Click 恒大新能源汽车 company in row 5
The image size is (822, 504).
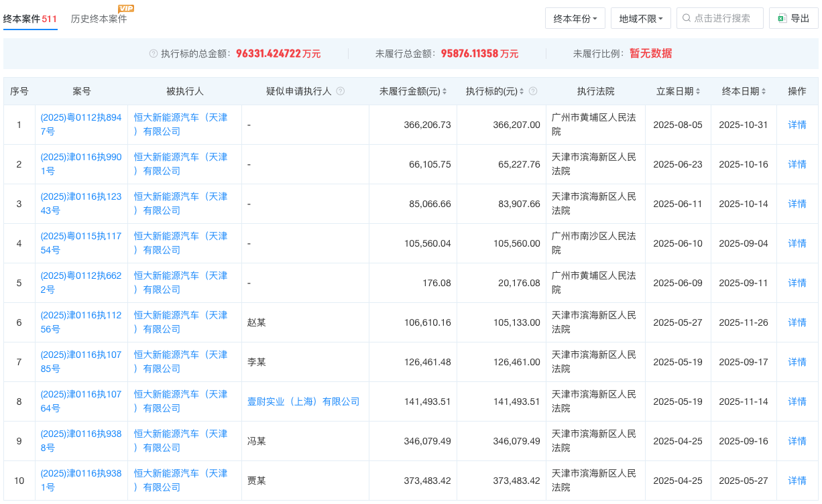pos(180,282)
